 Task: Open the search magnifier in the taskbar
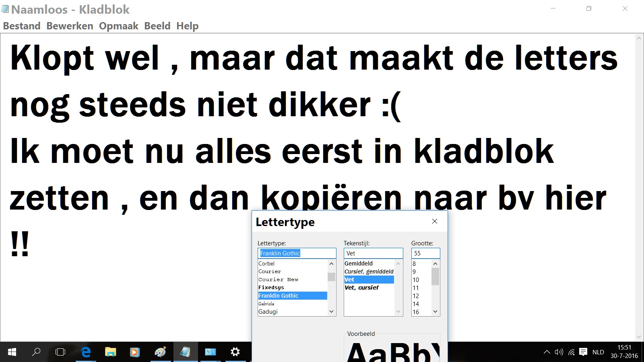click(36, 352)
